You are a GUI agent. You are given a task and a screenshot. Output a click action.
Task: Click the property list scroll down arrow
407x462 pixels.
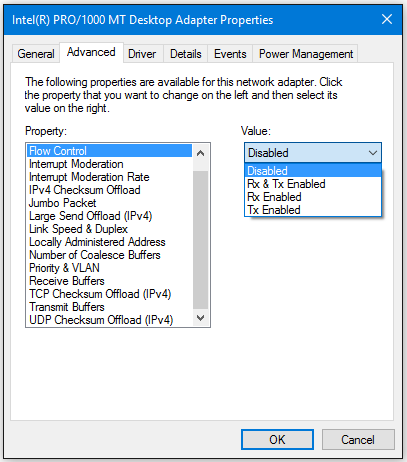tap(200, 318)
